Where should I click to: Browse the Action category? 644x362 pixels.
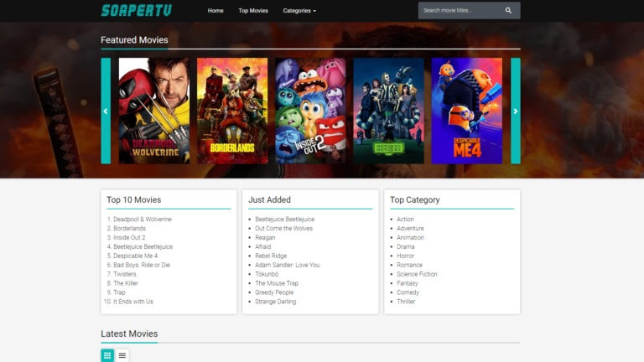pos(405,220)
